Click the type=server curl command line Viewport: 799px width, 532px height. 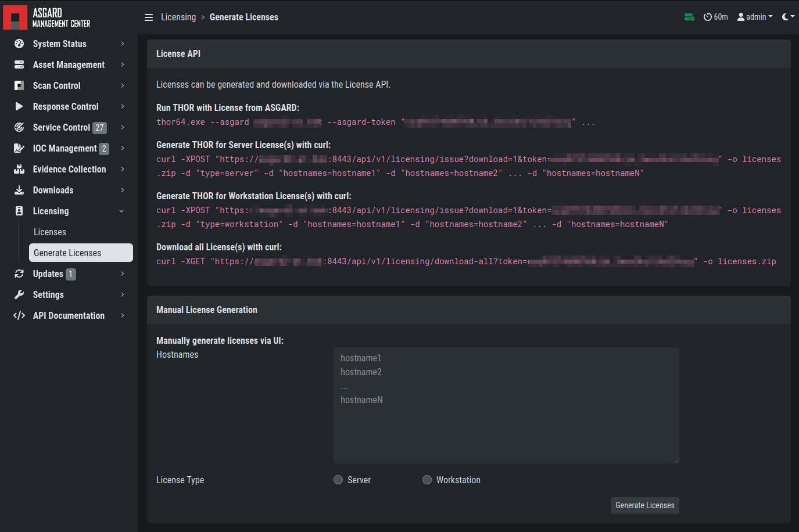click(468, 166)
